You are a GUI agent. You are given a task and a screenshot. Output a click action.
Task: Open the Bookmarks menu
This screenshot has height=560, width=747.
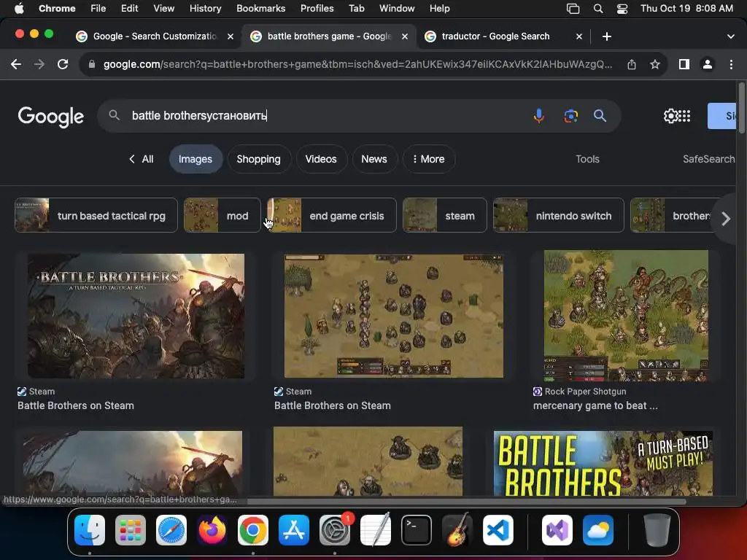pos(260,9)
